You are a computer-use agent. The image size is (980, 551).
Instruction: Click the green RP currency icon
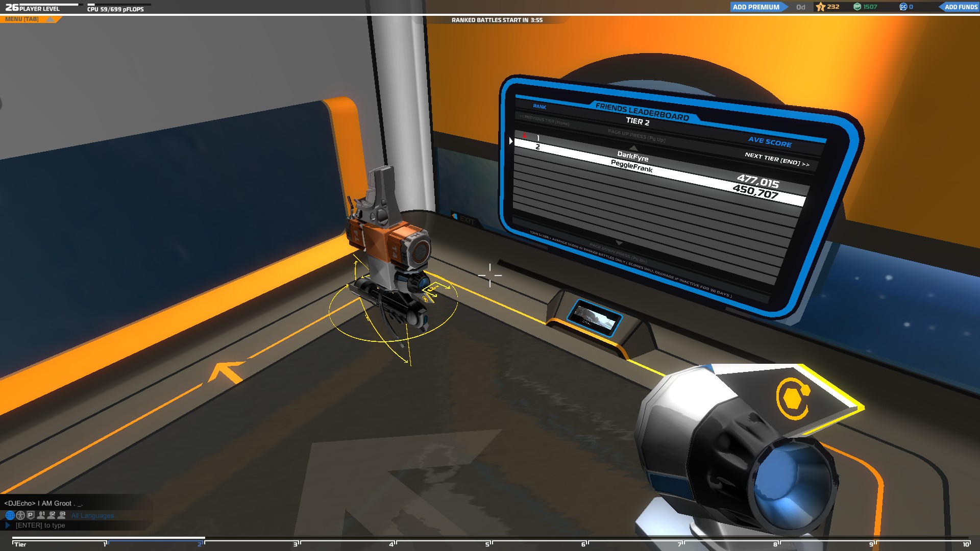(x=857, y=7)
